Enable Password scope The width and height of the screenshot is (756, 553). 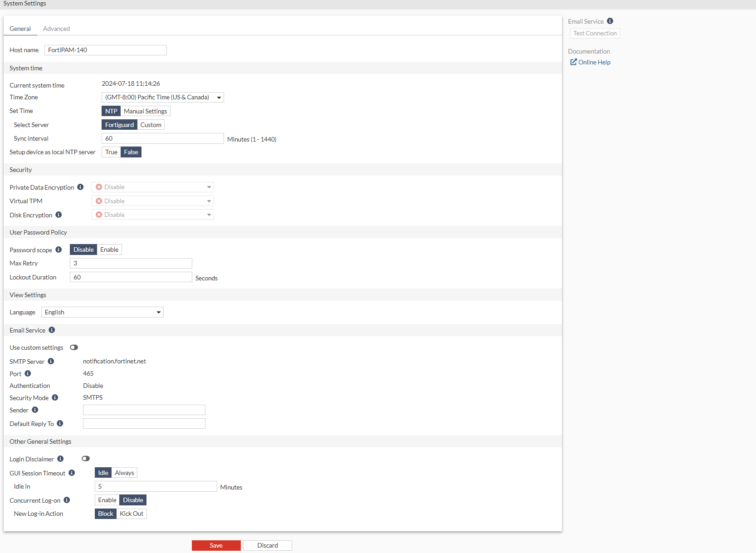pyautogui.click(x=109, y=249)
